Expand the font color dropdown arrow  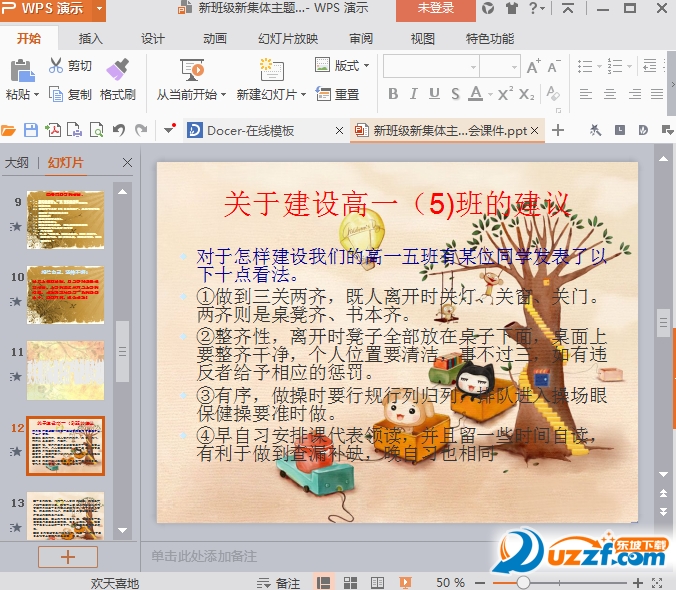point(490,94)
